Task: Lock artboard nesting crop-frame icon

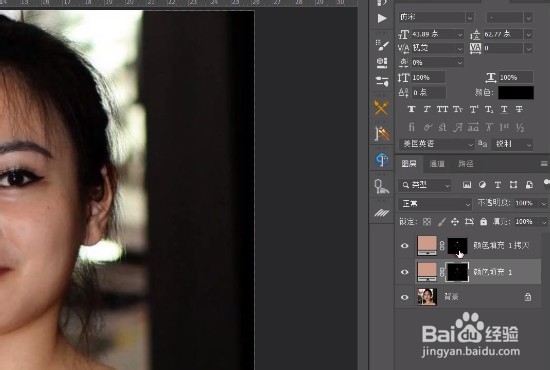Action: click(x=469, y=222)
